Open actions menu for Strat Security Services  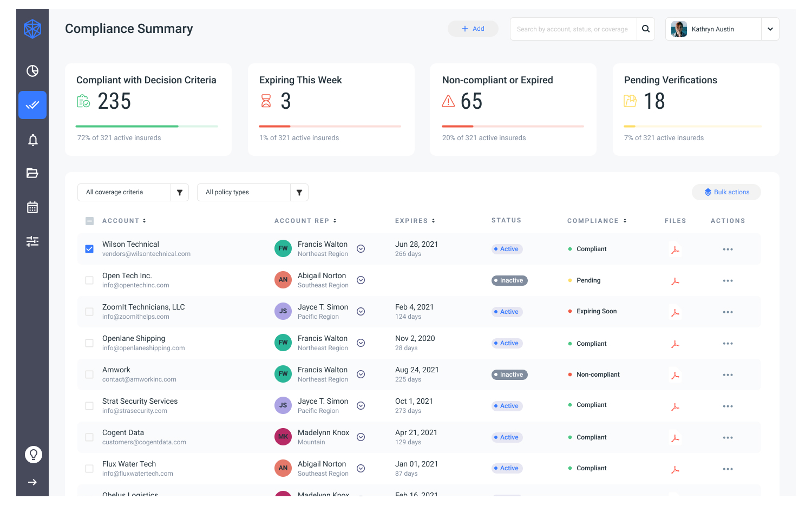pos(728,406)
